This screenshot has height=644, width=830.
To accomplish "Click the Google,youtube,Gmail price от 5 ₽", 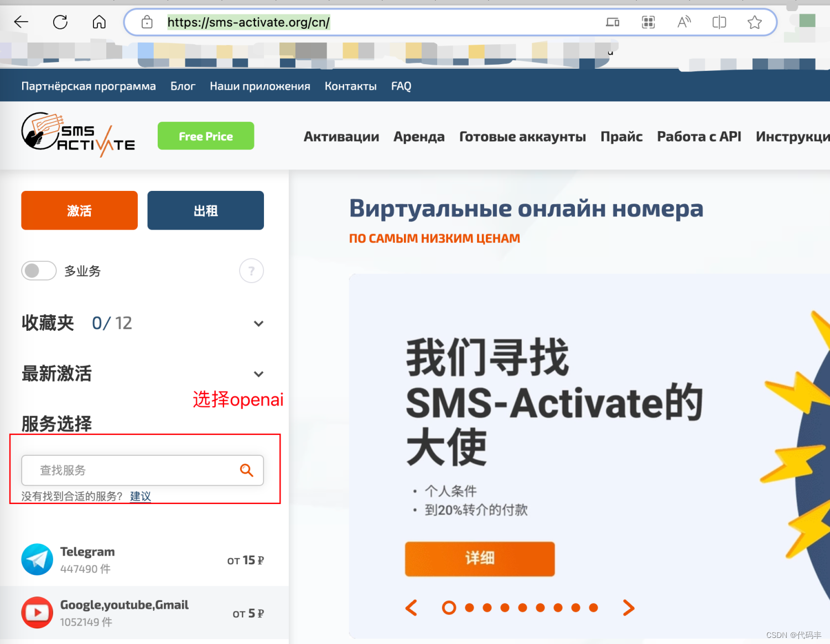I will pos(248,614).
